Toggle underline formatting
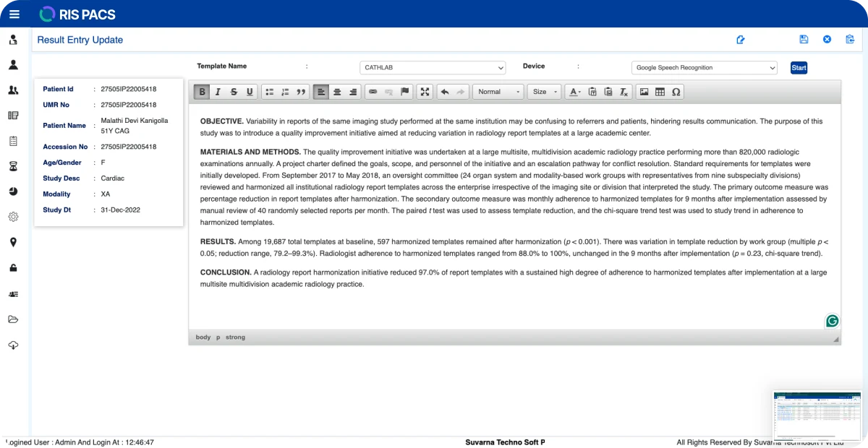 (x=250, y=92)
